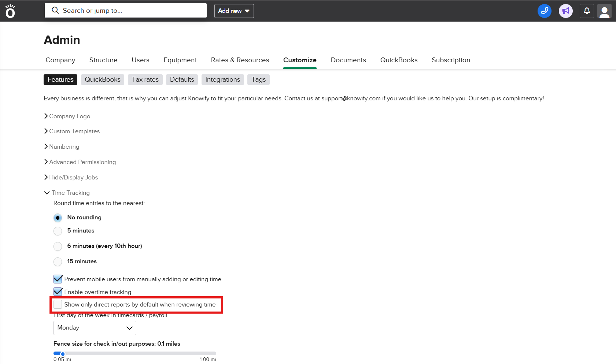Switch to the Rates & Resources tab
Viewport: 616px width, 364px height.
pyautogui.click(x=240, y=60)
